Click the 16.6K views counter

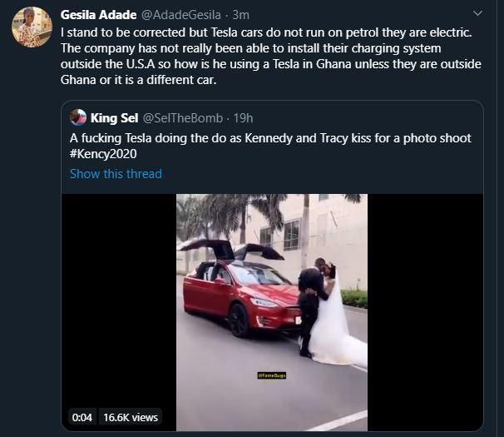tap(131, 416)
